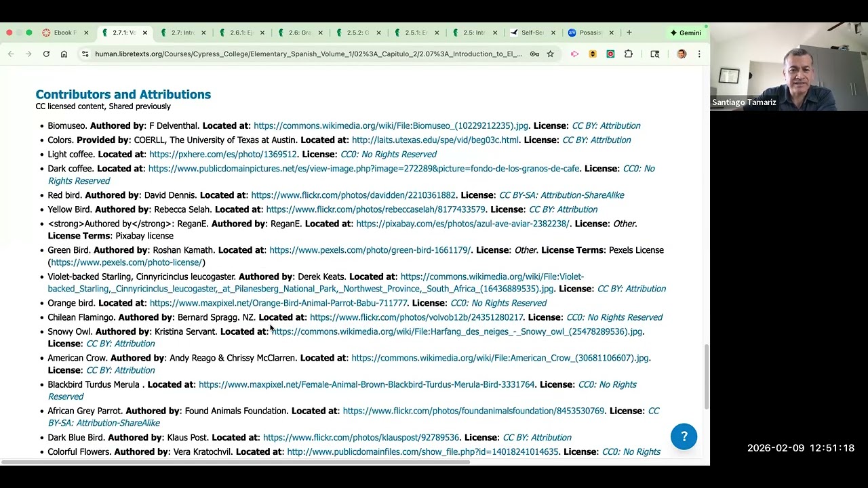Open the Extensions puzzle icon
This screenshot has height=488, width=868.
[629, 54]
